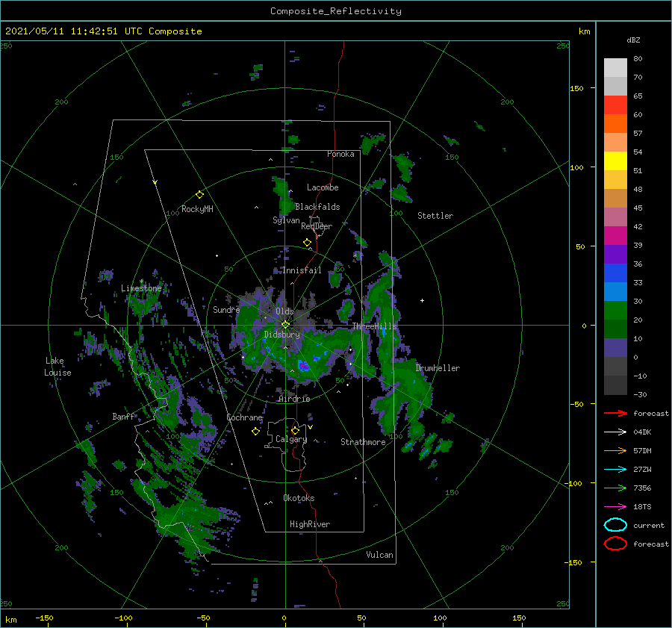
Task: Click the strongest purple echo core south of Didsbury
Action: [303, 366]
